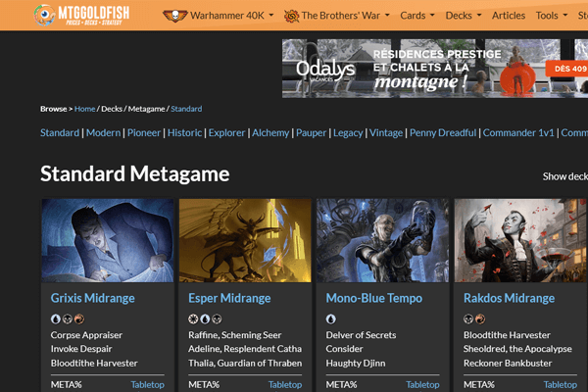Click 'Reckoner Bankbuster' card name
Screen dimensions: 588x392
[508, 364]
